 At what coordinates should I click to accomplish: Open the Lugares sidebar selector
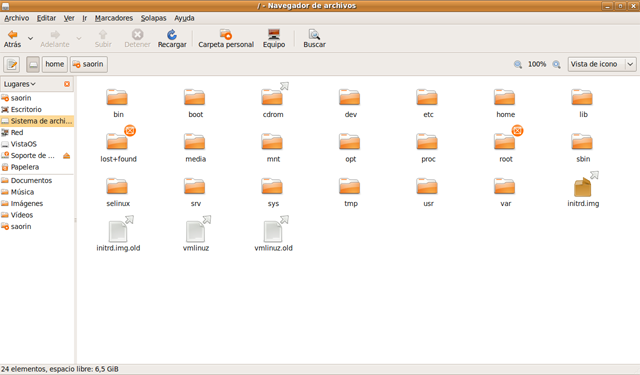[20, 84]
